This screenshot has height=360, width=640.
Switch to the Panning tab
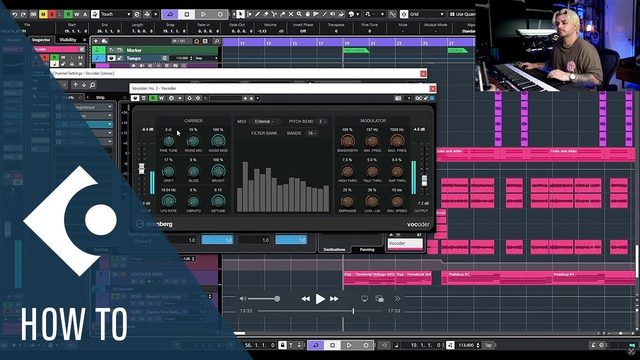[367, 249]
